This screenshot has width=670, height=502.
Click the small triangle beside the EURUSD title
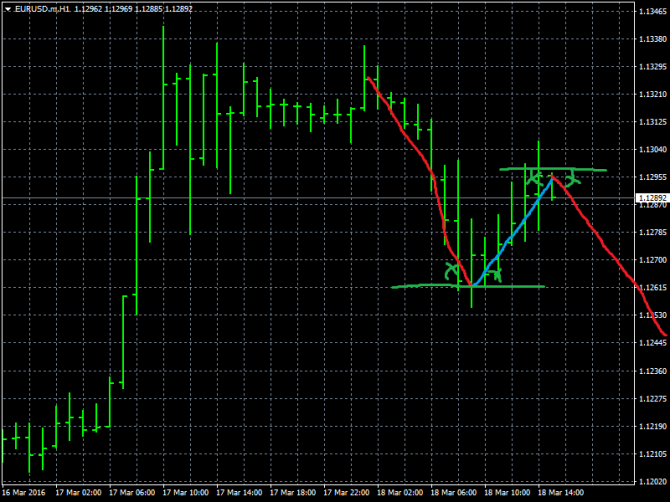[x=7, y=9]
